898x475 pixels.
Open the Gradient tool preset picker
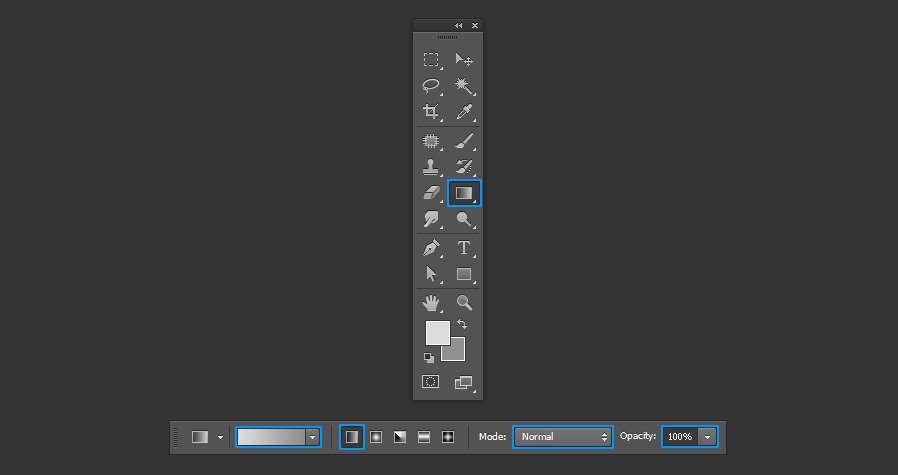point(200,437)
